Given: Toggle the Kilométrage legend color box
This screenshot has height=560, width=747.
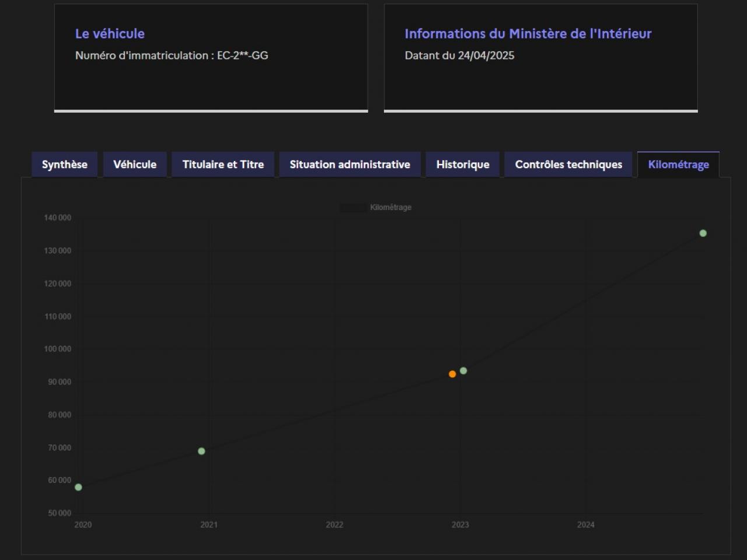Looking at the screenshot, I should click(x=353, y=208).
